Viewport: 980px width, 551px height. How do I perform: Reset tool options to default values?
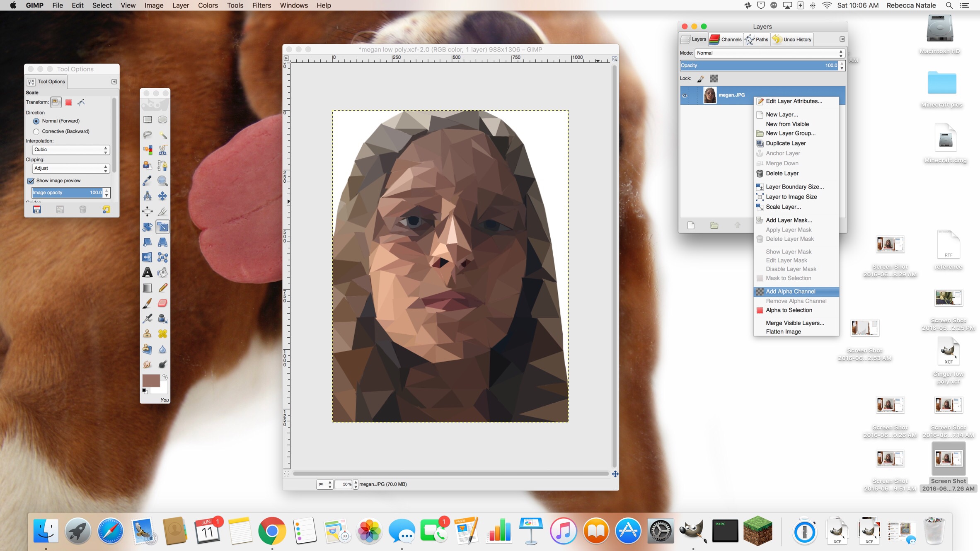click(x=106, y=210)
